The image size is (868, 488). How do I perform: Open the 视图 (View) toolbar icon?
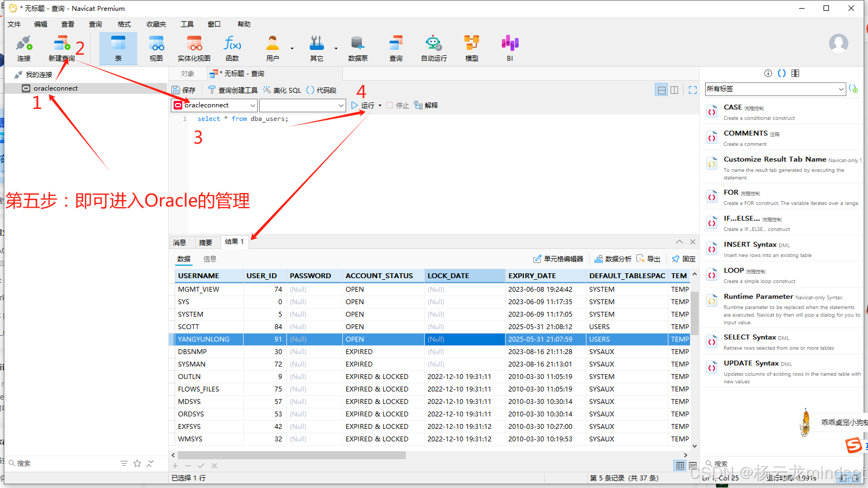(156, 48)
